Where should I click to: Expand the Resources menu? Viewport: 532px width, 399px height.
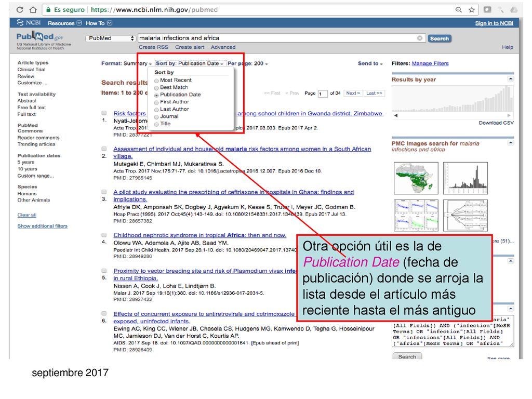coord(64,23)
